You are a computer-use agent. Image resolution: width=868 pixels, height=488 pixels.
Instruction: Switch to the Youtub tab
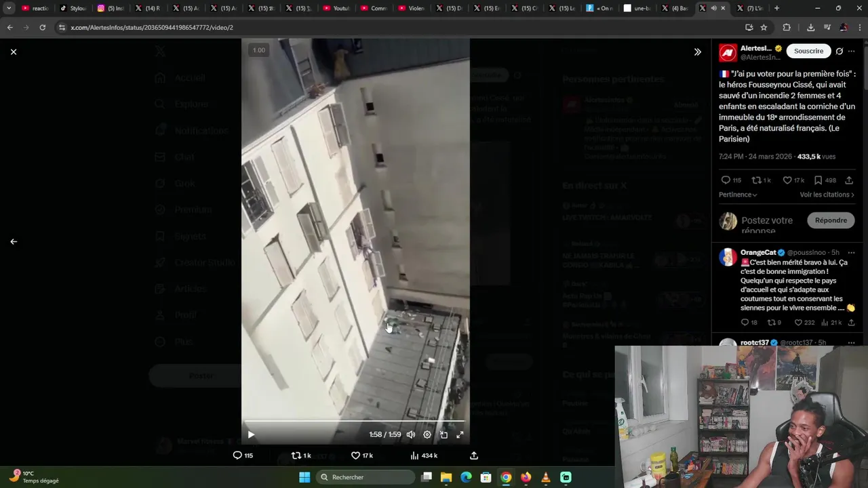[x=336, y=8]
